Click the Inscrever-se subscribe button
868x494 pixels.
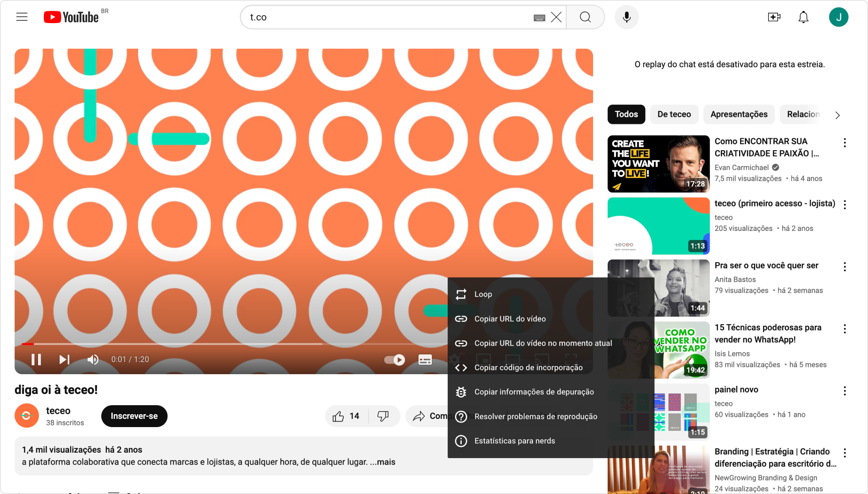tap(134, 416)
